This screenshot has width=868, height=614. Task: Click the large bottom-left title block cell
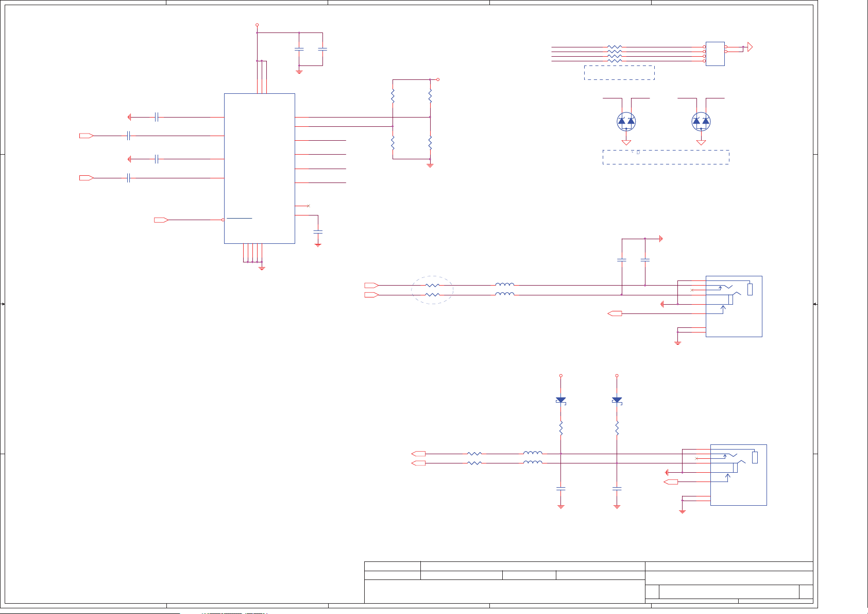point(504,591)
